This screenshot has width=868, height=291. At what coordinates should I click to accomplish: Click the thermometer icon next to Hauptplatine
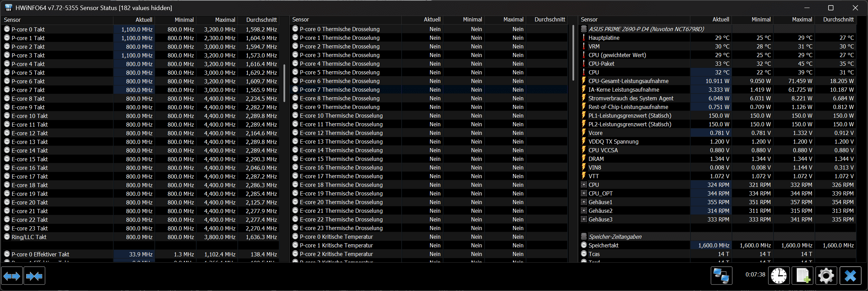584,38
